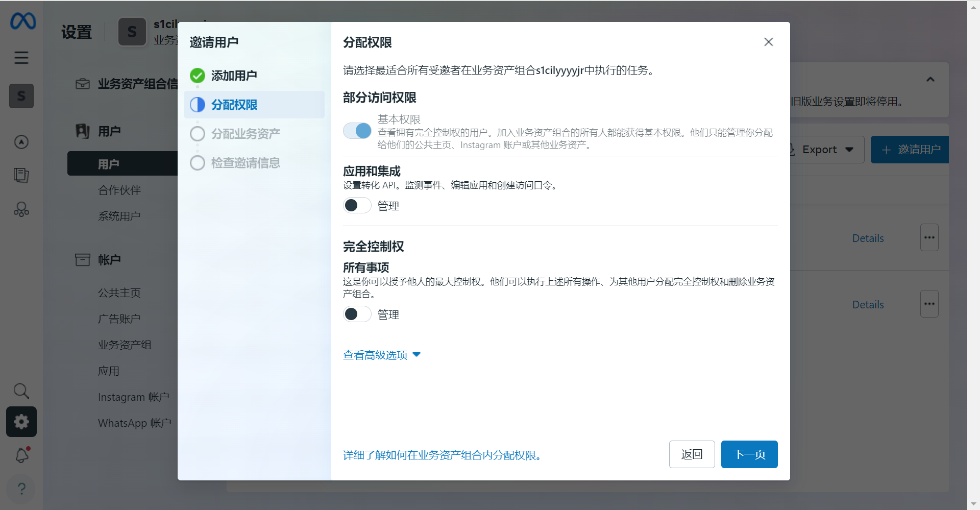Screen dimensions: 980x510
Task: Open the hamburger navigation menu
Action: (21, 58)
